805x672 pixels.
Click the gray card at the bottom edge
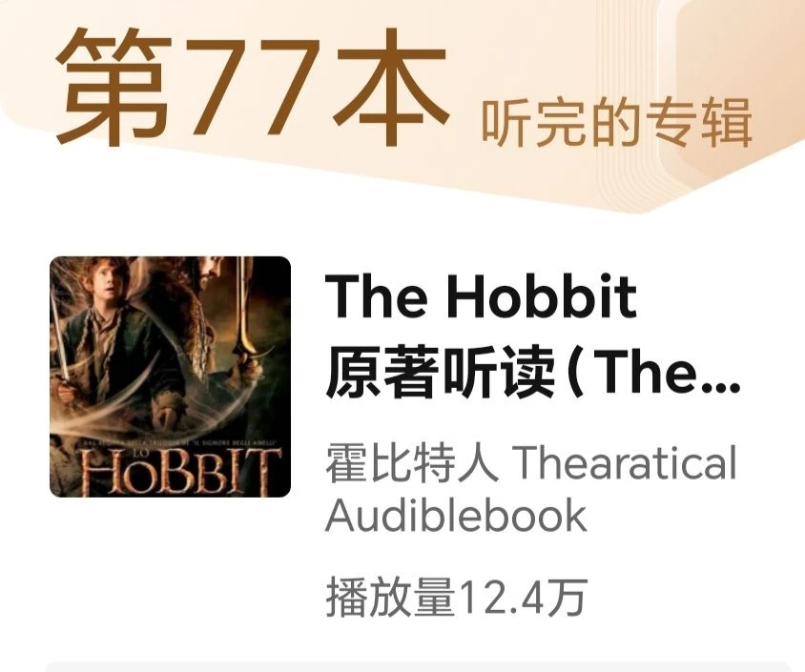pyautogui.click(x=418, y=667)
